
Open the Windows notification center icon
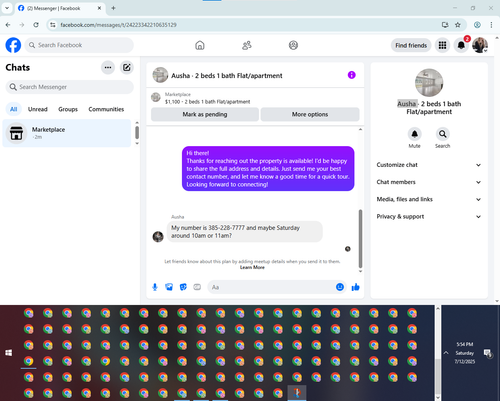tap(488, 353)
